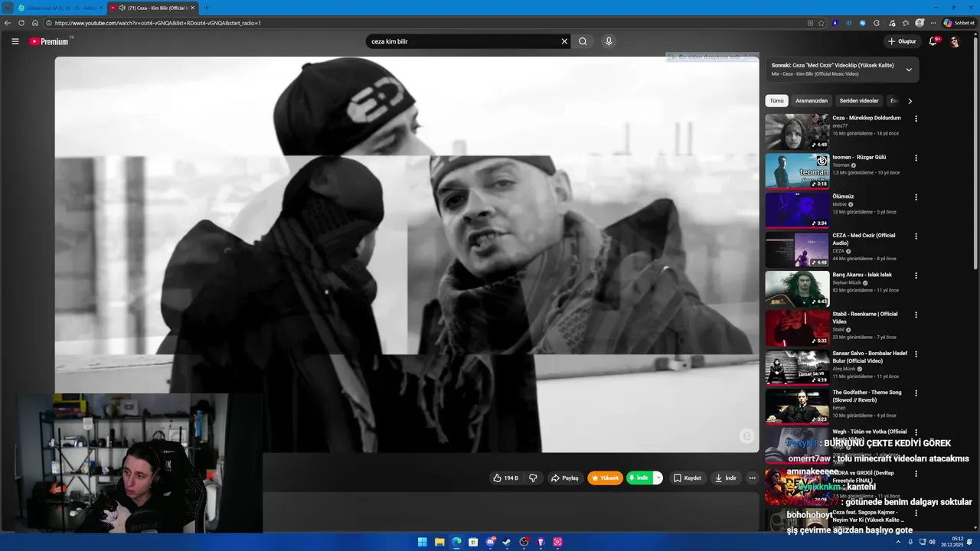Refresh the page
Image resolution: width=980 pixels, height=551 pixels.
tap(21, 23)
